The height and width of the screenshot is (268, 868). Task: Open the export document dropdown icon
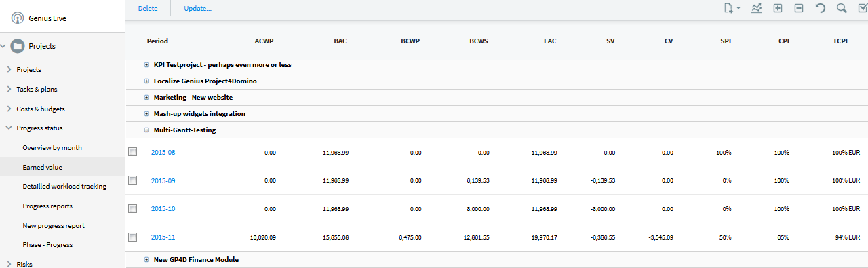pos(732,9)
